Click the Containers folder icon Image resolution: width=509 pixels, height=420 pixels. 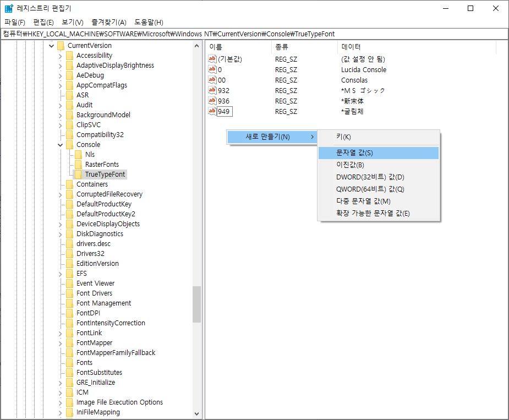click(69, 184)
